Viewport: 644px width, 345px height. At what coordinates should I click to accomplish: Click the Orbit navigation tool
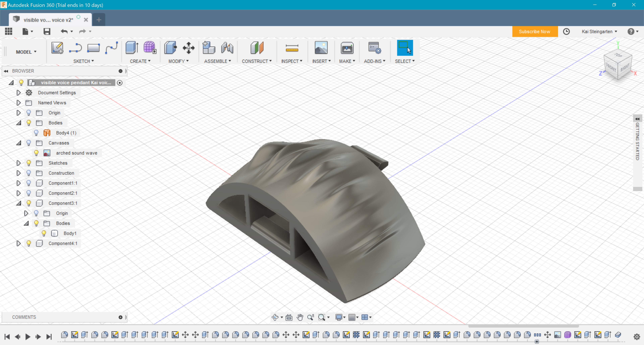coord(275,317)
